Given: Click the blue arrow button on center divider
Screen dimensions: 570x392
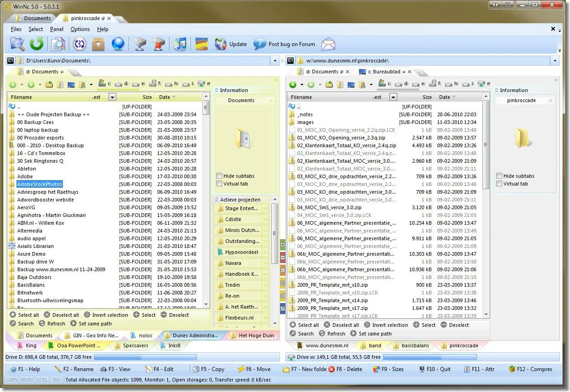Looking at the screenshot, I should click(283, 309).
